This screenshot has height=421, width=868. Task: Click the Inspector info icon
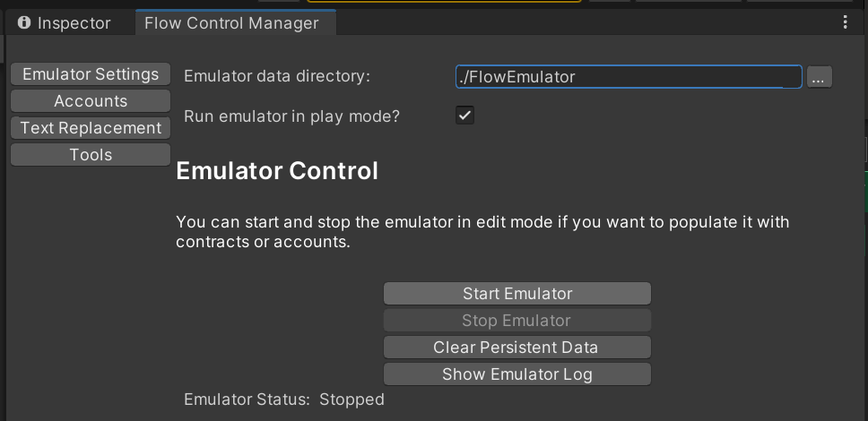[24, 22]
